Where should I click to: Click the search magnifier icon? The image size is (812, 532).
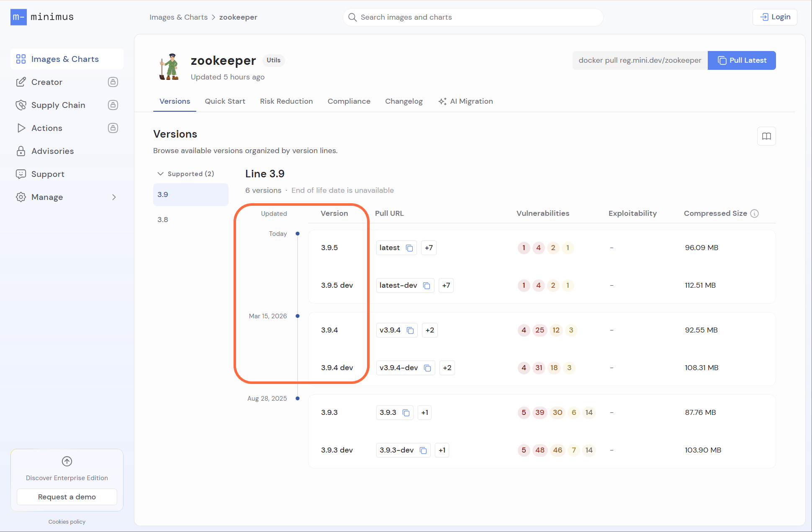tap(352, 17)
